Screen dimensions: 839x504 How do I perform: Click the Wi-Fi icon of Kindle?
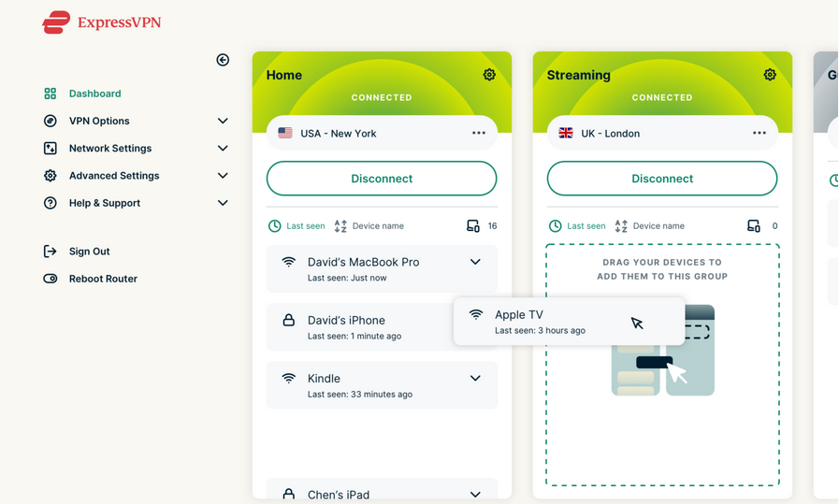(288, 379)
